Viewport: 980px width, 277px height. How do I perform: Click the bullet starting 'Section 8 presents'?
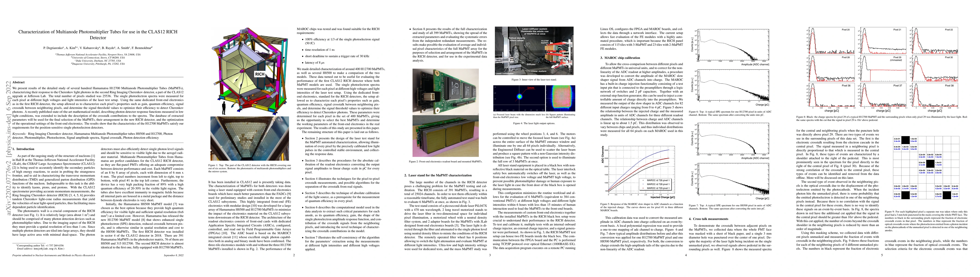(x=450, y=45)
